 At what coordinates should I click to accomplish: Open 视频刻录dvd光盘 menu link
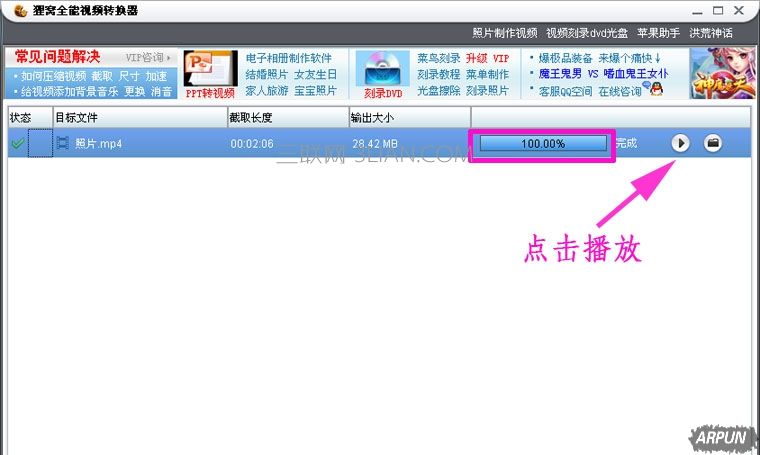point(586,33)
